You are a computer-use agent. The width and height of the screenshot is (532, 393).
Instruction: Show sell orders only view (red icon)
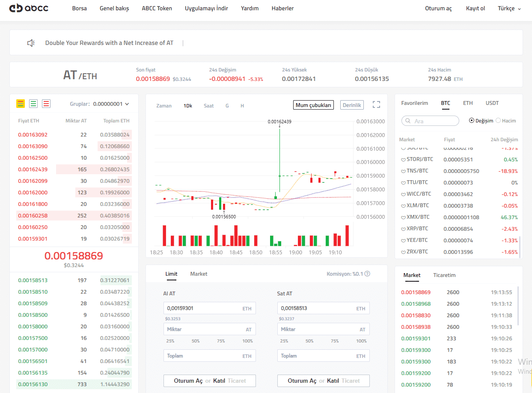[x=46, y=104]
